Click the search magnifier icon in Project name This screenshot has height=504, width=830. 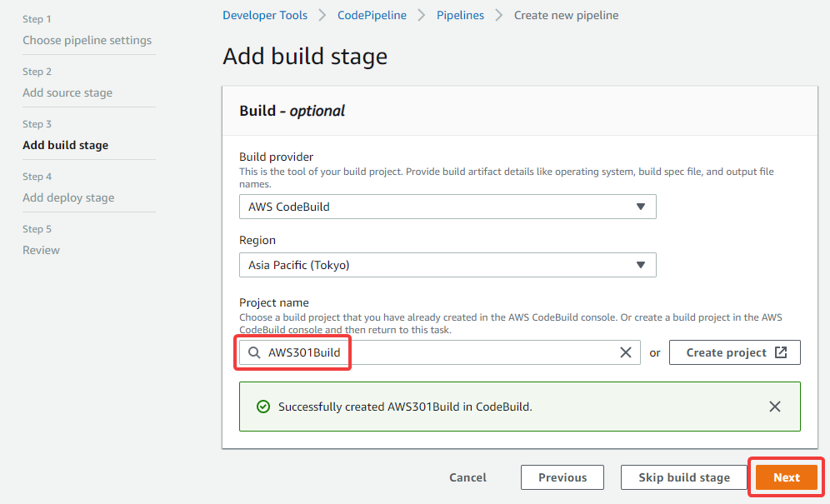[254, 352]
